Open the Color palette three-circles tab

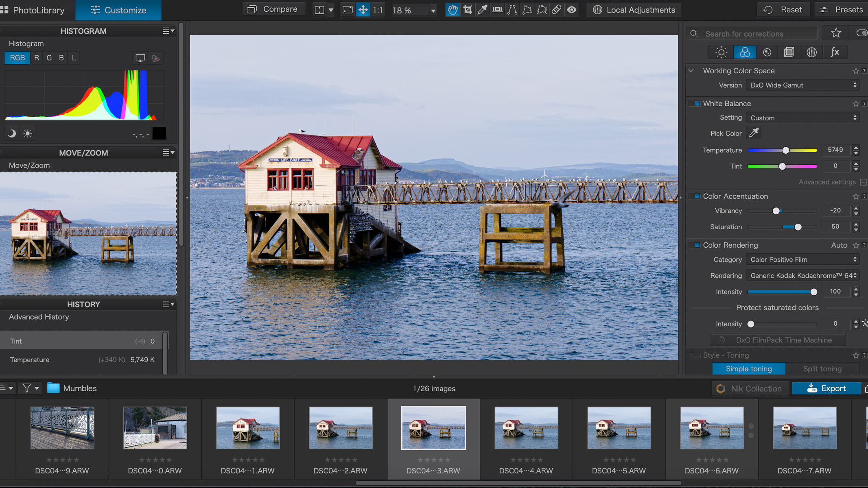[x=745, y=52]
